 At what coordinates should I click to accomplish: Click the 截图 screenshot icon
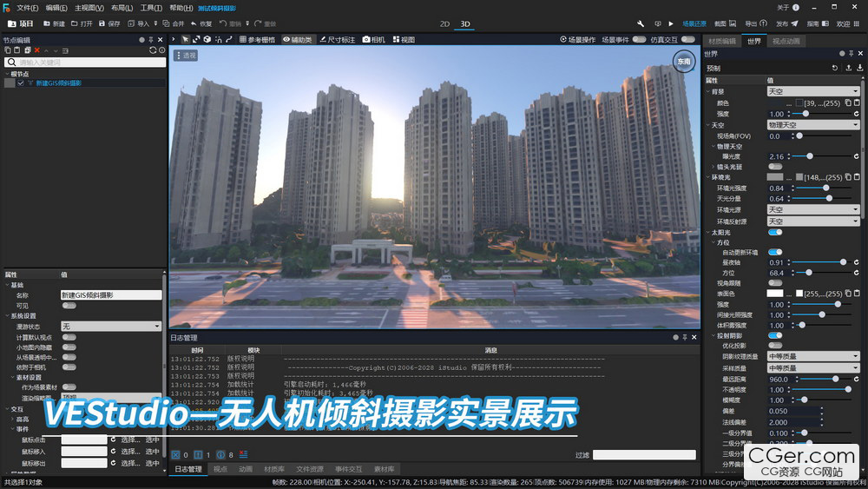click(x=733, y=23)
